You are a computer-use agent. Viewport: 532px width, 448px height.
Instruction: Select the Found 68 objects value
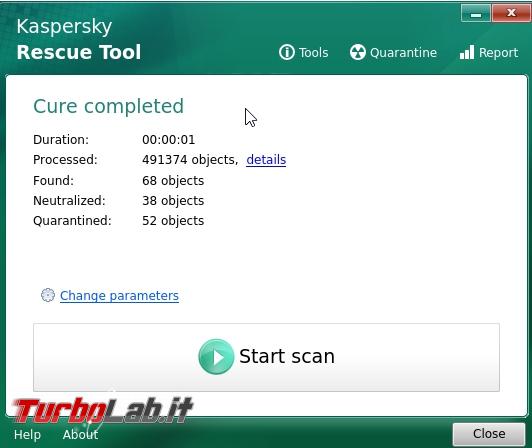pos(173,181)
